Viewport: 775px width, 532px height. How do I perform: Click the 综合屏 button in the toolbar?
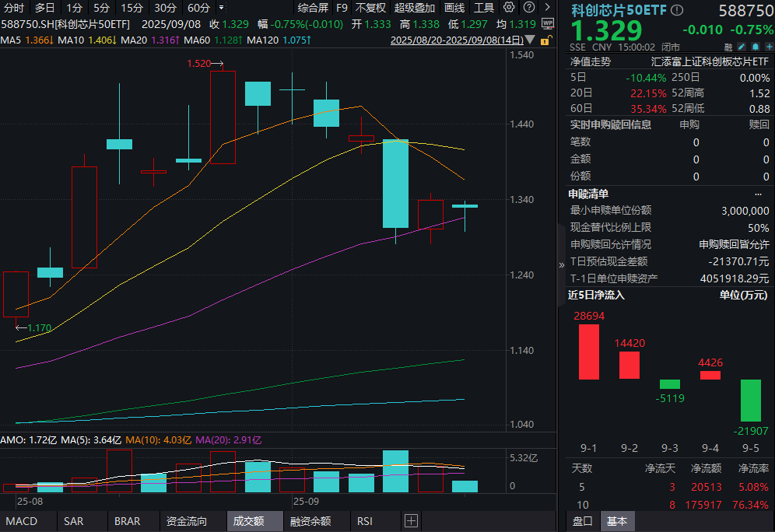click(311, 7)
